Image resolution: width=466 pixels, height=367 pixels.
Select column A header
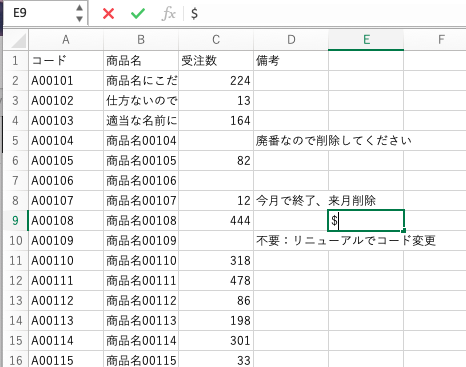click(66, 40)
